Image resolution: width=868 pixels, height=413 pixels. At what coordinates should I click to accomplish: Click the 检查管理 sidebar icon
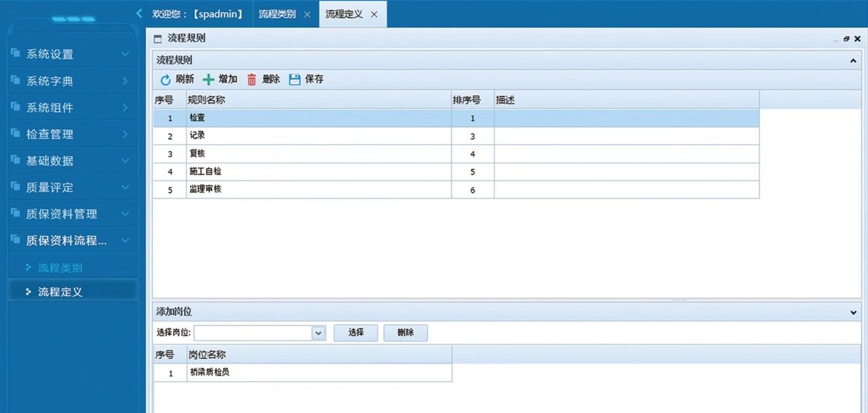pyautogui.click(x=15, y=133)
